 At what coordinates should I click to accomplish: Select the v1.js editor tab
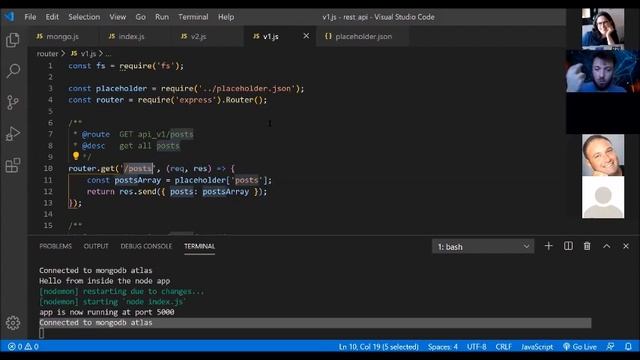271,36
